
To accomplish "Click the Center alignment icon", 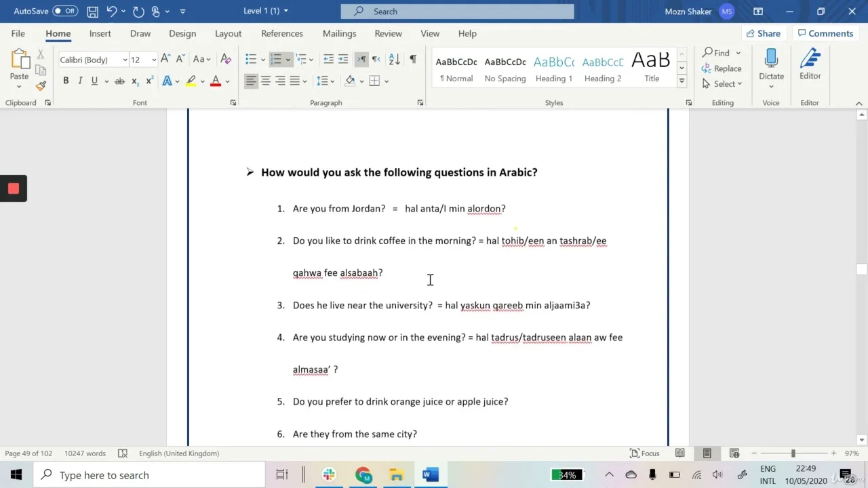I will [x=266, y=81].
